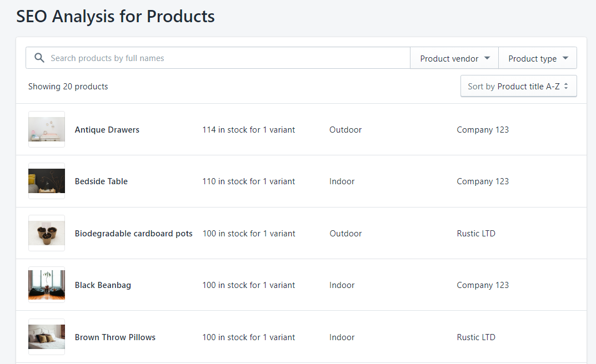
Task: Click the Product vendor caret arrow
Action: tap(487, 58)
